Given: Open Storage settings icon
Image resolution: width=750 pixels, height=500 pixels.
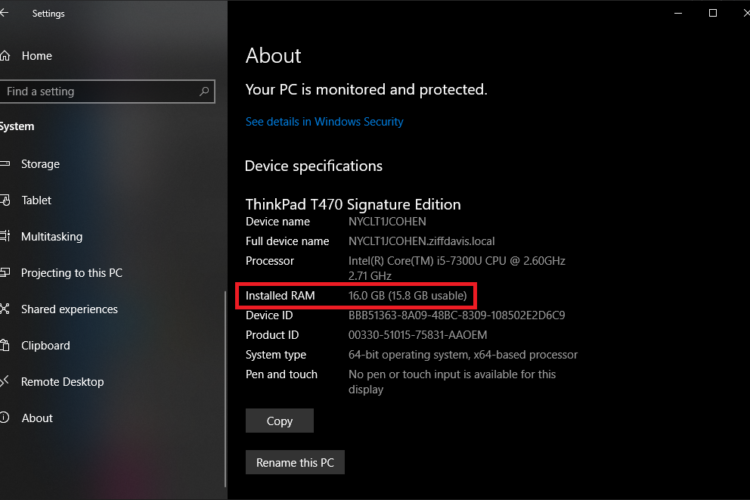Looking at the screenshot, I should coord(4,164).
